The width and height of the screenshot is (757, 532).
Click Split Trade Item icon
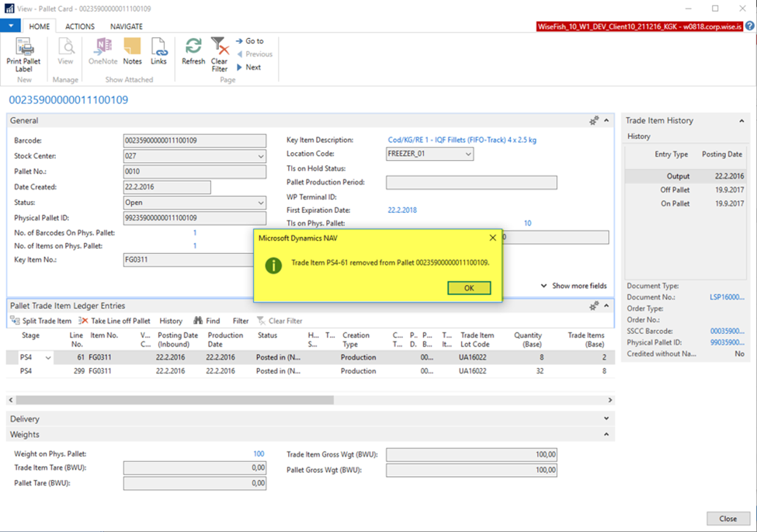tap(16, 321)
